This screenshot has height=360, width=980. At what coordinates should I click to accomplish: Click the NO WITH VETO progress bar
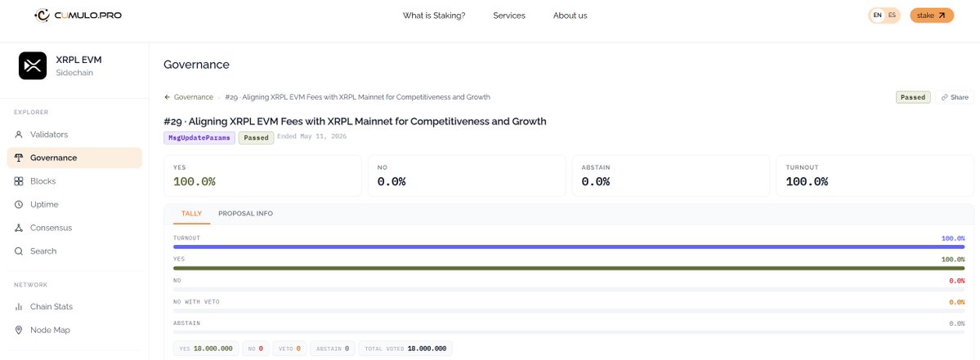tap(569, 311)
